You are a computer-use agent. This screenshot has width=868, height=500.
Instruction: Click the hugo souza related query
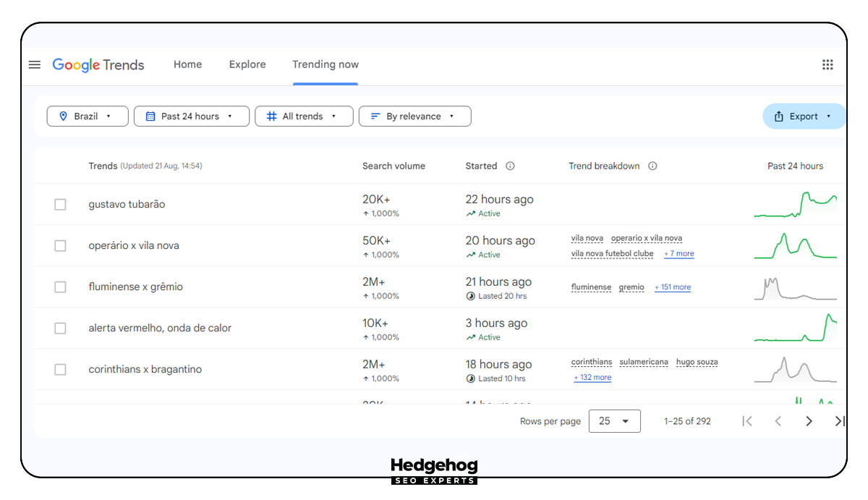point(697,362)
